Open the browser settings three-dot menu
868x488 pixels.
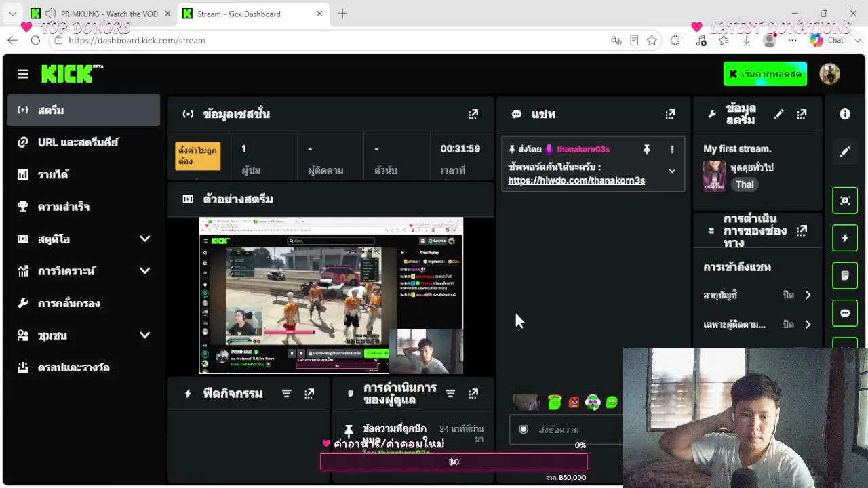click(x=792, y=40)
